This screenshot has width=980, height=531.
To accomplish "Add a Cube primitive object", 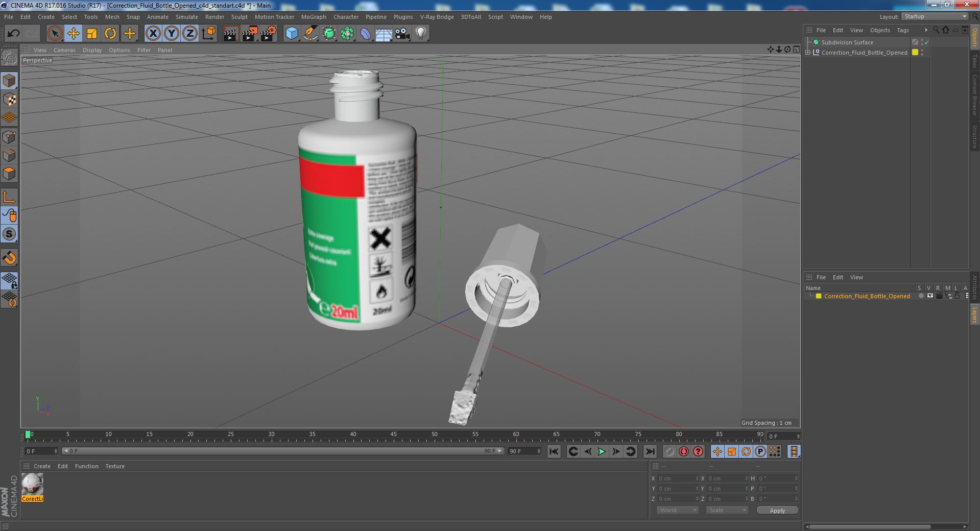I will point(292,34).
